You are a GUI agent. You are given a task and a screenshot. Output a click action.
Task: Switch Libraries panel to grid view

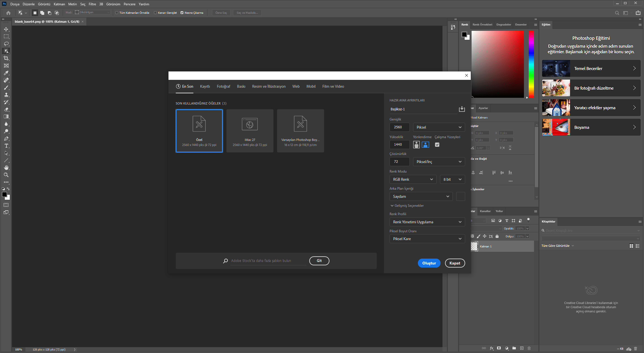(x=631, y=246)
